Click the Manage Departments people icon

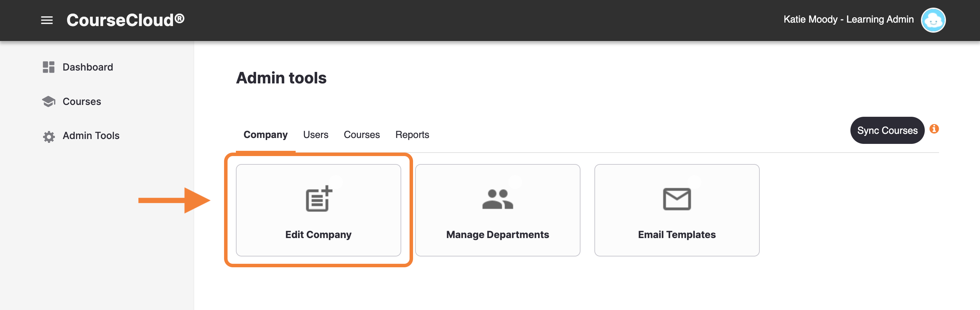(497, 199)
